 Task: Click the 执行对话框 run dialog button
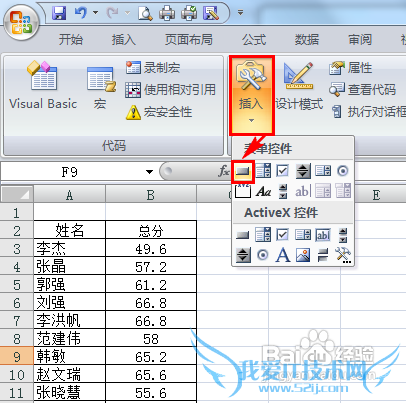click(x=369, y=112)
